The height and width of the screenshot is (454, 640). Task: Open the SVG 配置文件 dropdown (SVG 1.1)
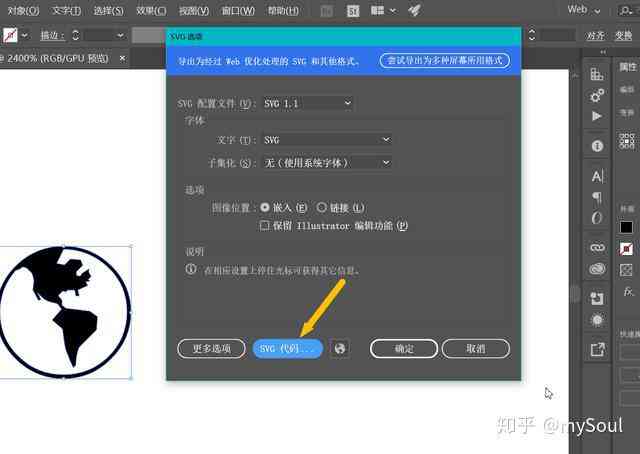[307, 103]
